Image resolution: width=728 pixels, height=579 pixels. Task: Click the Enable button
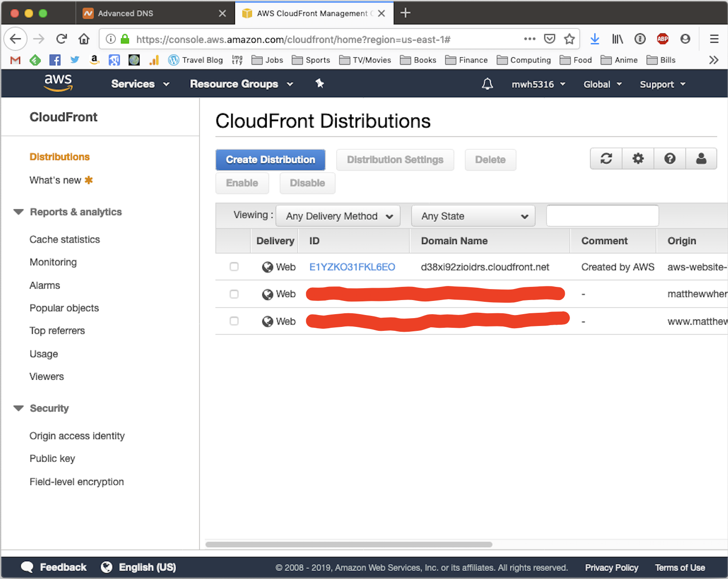(242, 183)
